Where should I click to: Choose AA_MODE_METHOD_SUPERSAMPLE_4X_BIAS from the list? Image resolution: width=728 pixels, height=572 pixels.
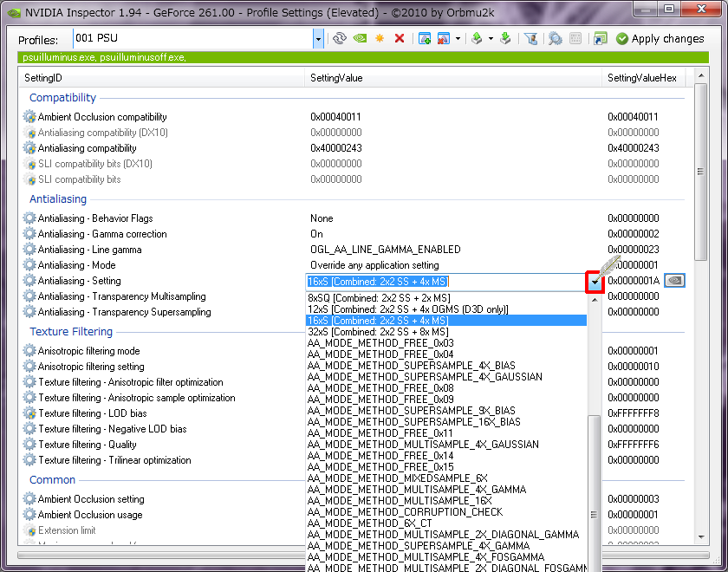446,366
